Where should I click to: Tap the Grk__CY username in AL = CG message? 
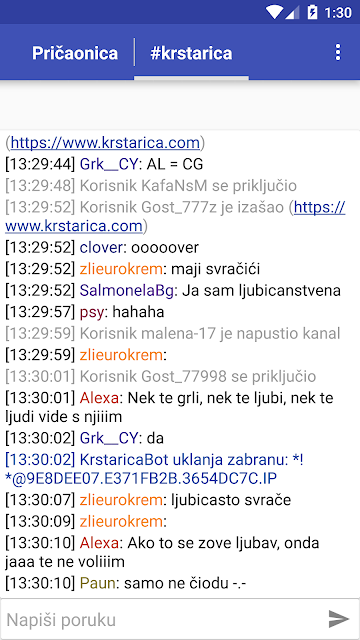[109, 164]
